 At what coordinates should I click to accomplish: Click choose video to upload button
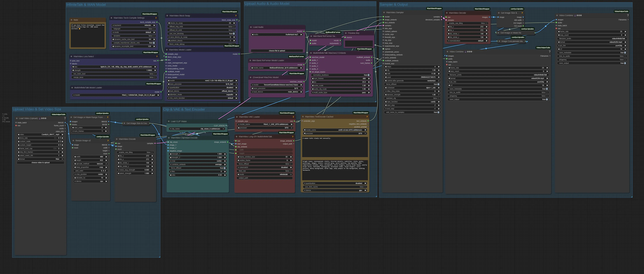[40, 163]
